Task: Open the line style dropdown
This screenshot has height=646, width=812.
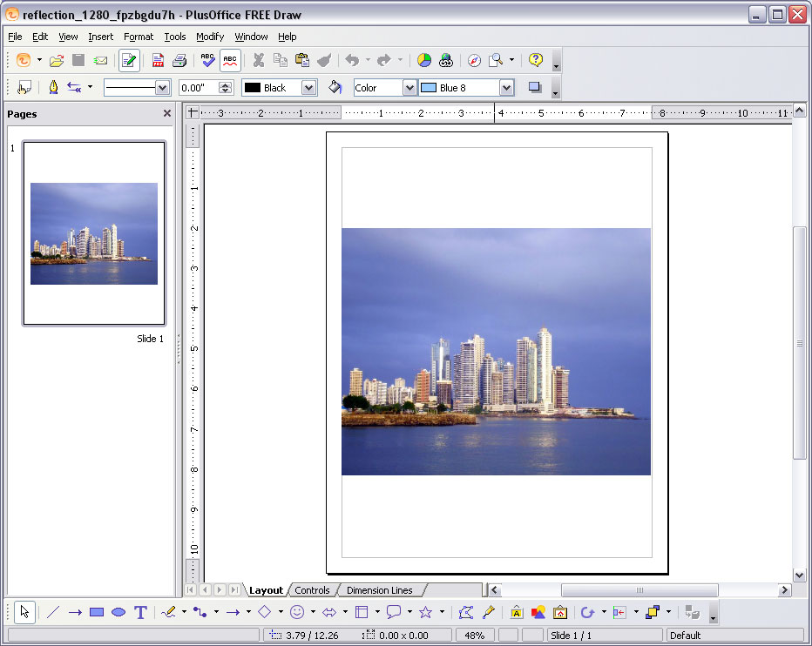Action: tap(162, 88)
